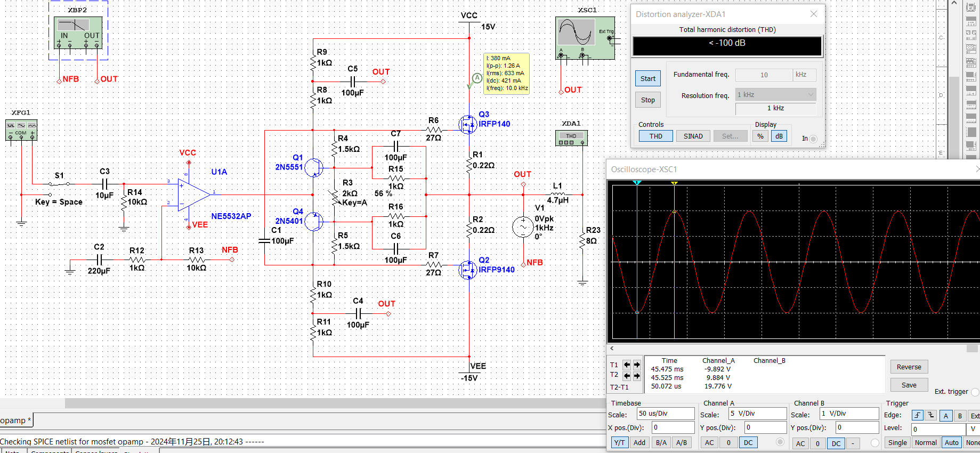Viewport: 980px width, 453px height.
Task: Select falling edge trigger button
Action: [x=930, y=415]
